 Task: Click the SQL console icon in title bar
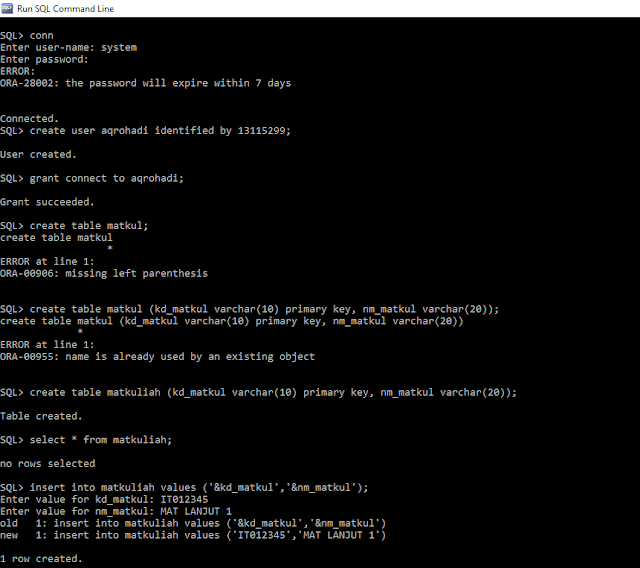pyautogui.click(x=7, y=8)
